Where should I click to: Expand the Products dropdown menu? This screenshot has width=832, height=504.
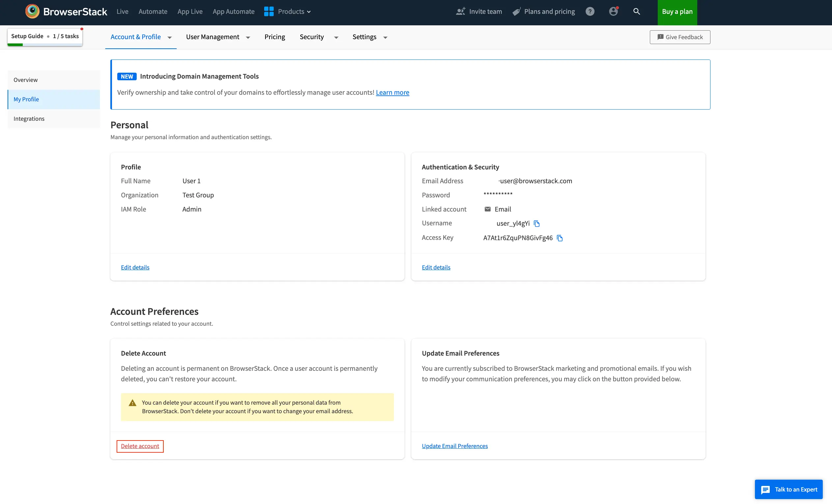point(287,12)
